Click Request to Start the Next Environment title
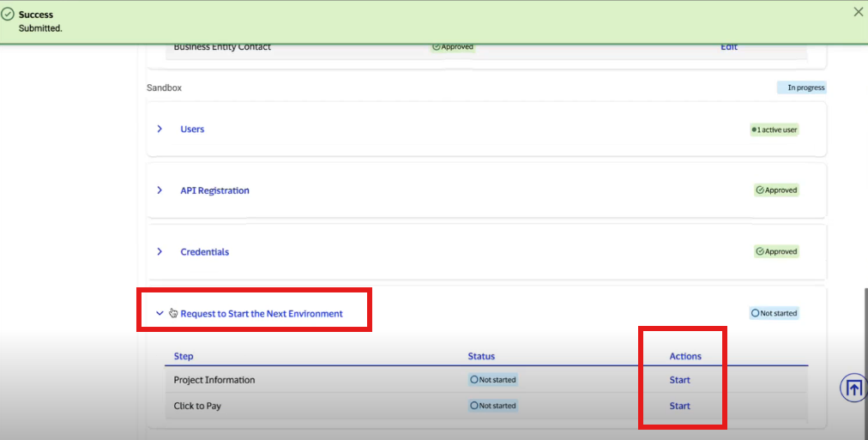The width and height of the screenshot is (868, 440). (262, 314)
